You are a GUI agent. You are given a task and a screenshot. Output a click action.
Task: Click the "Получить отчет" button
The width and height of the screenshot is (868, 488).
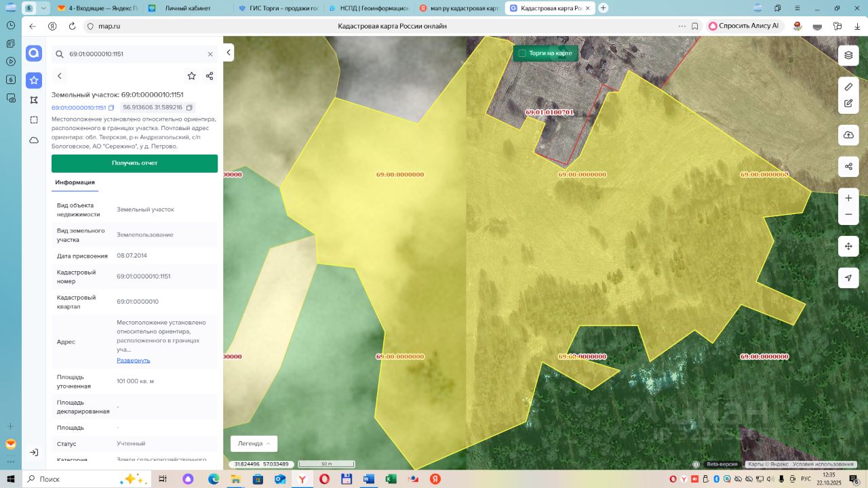(134, 163)
